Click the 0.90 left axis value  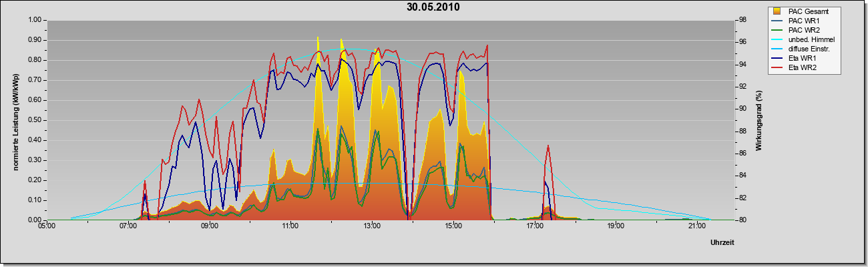pyautogui.click(x=34, y=40)
